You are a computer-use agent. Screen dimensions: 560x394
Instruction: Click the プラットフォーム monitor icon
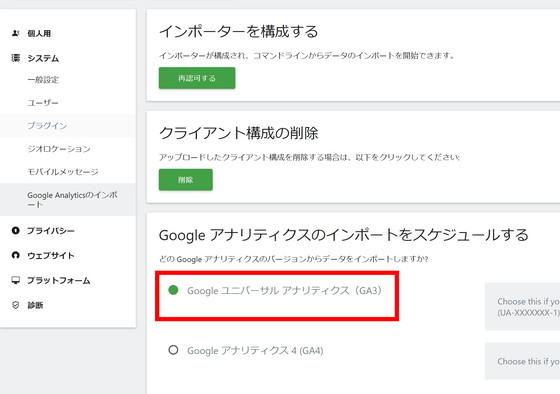coord(15,280)
